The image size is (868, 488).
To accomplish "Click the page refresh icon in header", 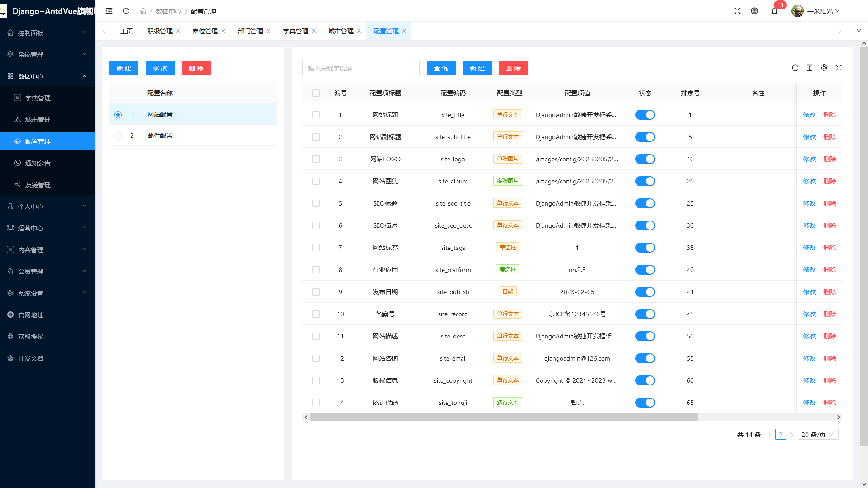I will click(x=126, y=11).
